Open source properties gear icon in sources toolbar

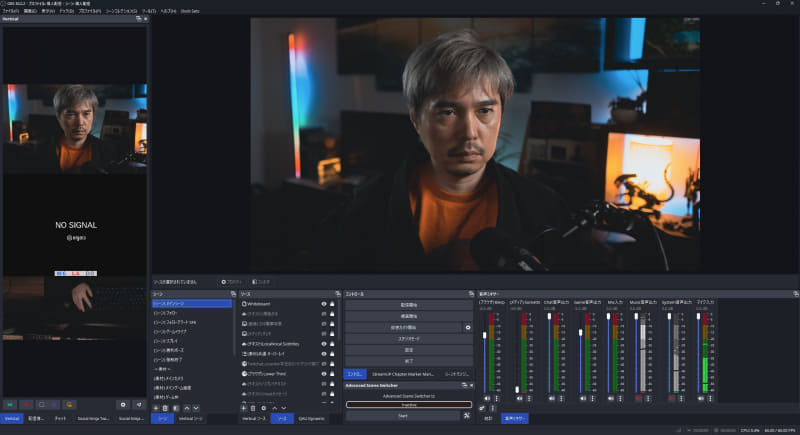click(263, 408)
